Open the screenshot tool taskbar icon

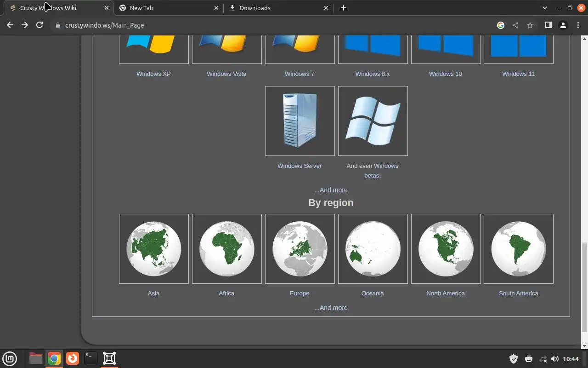(109, 358)
